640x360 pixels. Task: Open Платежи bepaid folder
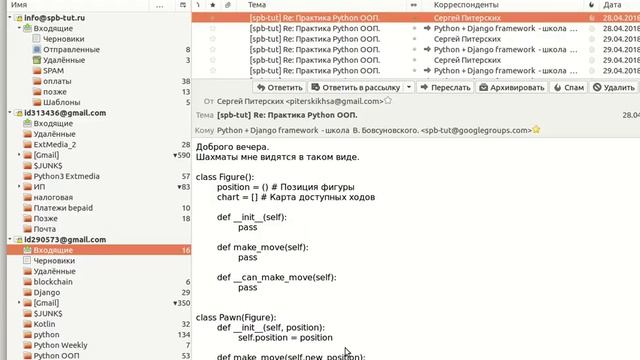point(63,208)
